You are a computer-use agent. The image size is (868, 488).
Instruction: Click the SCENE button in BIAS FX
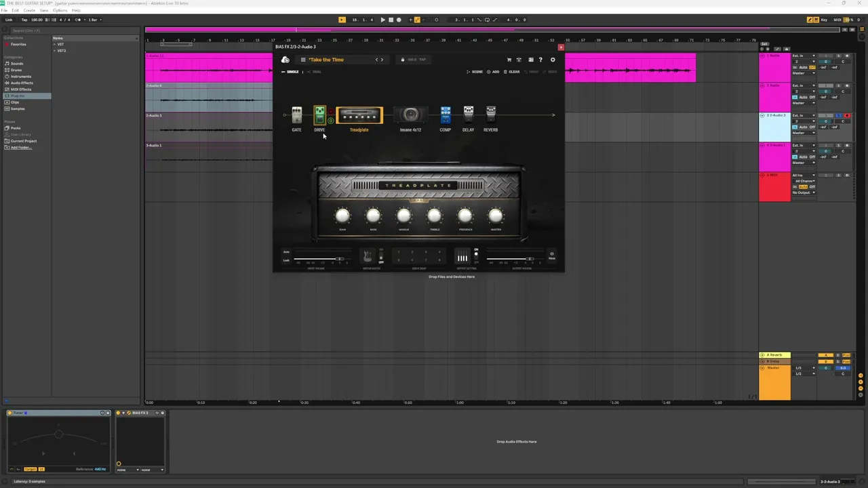(475, 72)
